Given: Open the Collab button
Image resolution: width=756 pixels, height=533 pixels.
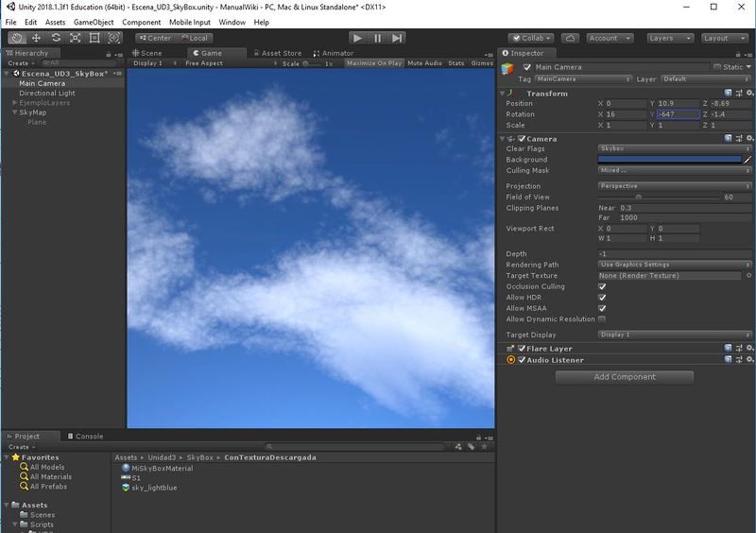Looking at the screenshot, I should [531, 38].
